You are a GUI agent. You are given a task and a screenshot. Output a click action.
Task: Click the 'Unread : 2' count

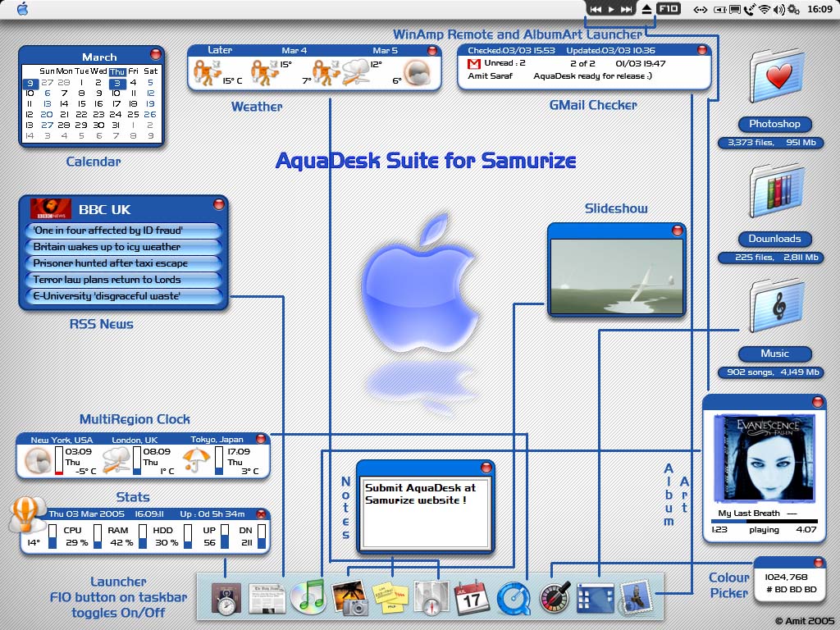pos(504,63)
